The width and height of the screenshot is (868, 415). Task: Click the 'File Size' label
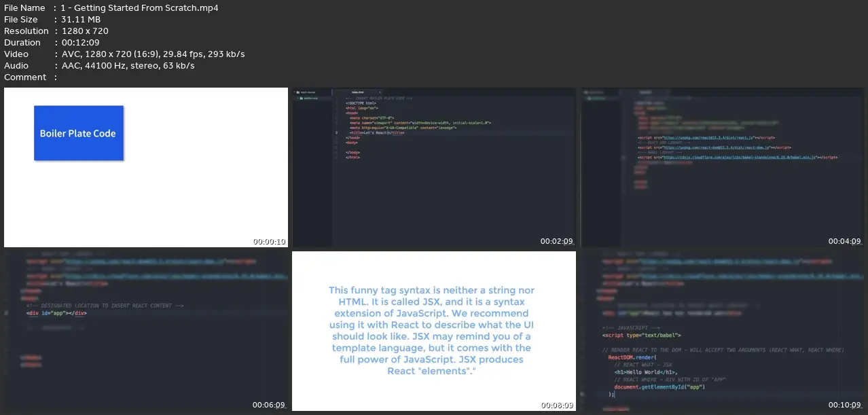[x=21, y=19]
